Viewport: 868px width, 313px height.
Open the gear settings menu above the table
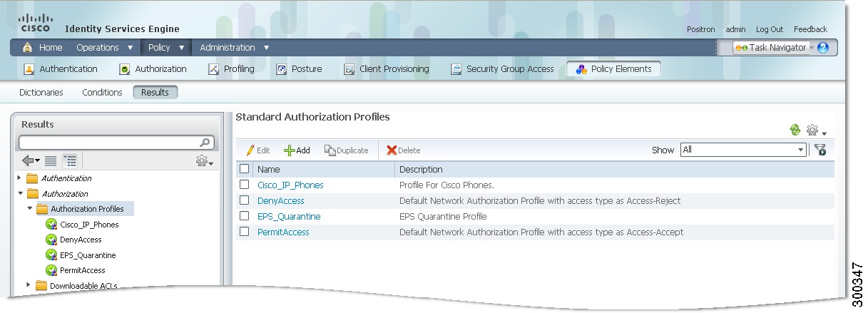[816, 130]
